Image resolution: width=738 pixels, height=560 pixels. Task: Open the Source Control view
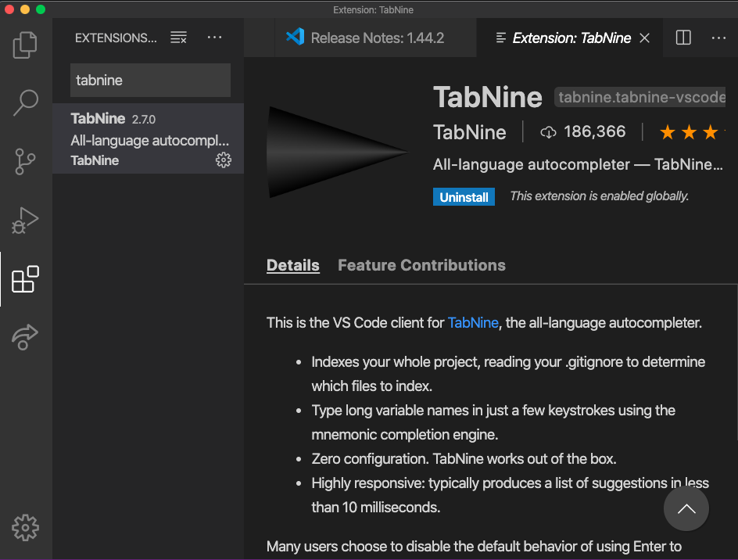pos(25,161)
